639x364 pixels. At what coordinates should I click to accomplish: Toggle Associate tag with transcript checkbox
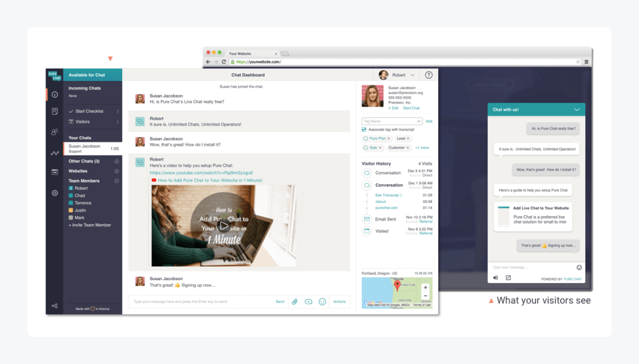coord(364,130)
